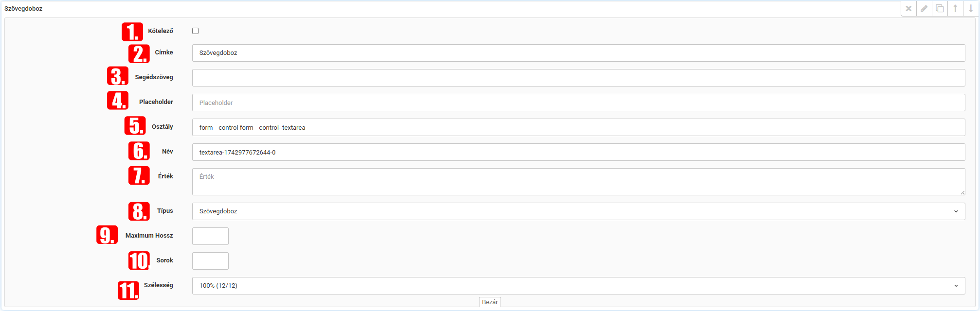The height and width of the screenshot is (311, 980).
Task: Focus the Címke input field
Action: 578,53
